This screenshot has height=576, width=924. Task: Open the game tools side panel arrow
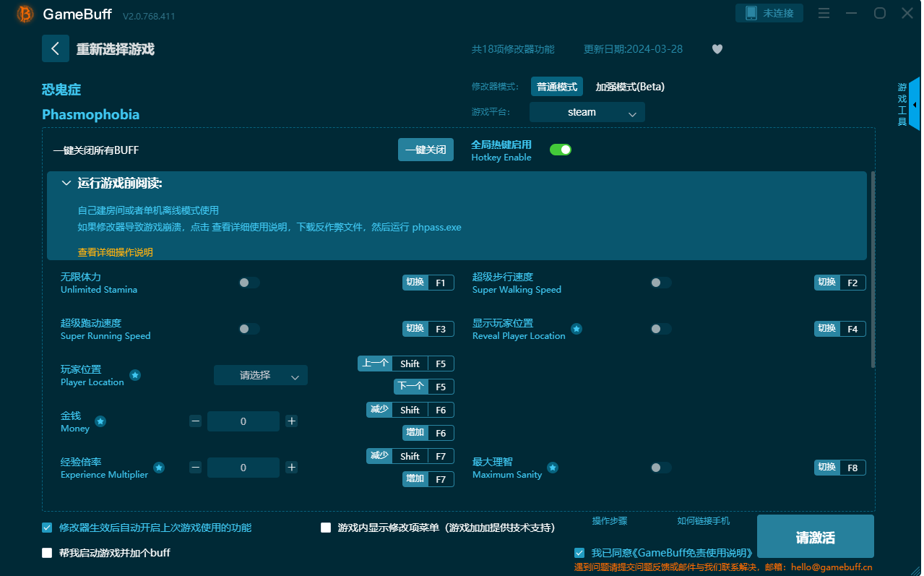[x=915, y=105]
